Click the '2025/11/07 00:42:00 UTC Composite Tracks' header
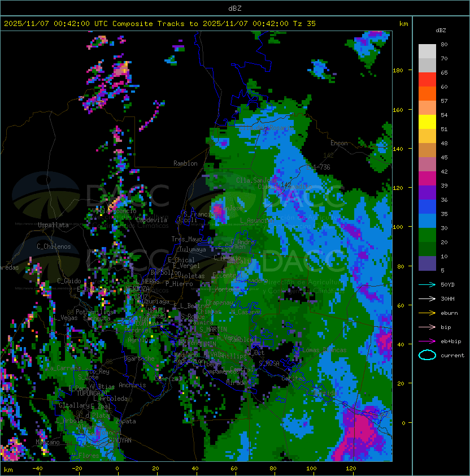This screenshot has width=470, height=476. point(94,23)
